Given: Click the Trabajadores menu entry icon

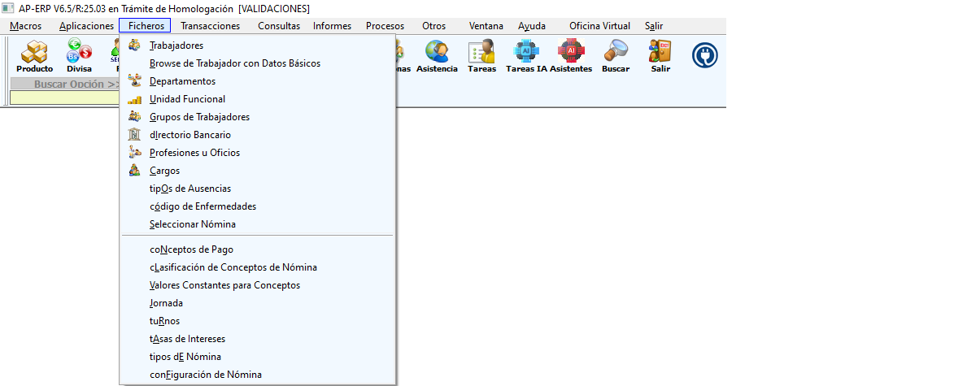Looking at the screenshot, I should coord(135,45).
